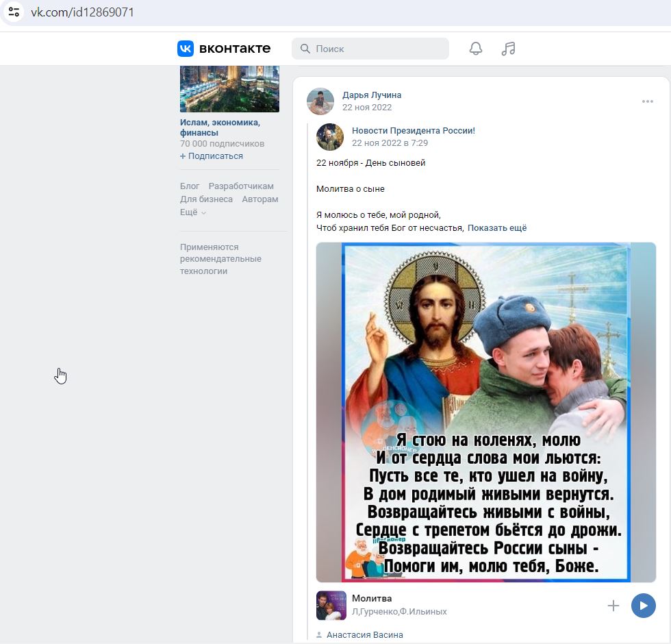The height and width of the screenshot is (644, 671).
Task: Open the Ислам, экономика, финансы community thumbnail
Action: click(229, 89)
